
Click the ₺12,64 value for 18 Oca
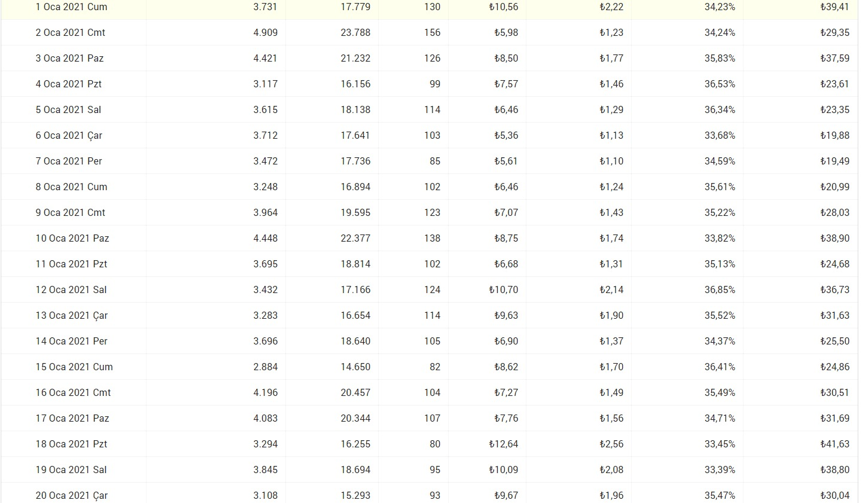[503, 444]
